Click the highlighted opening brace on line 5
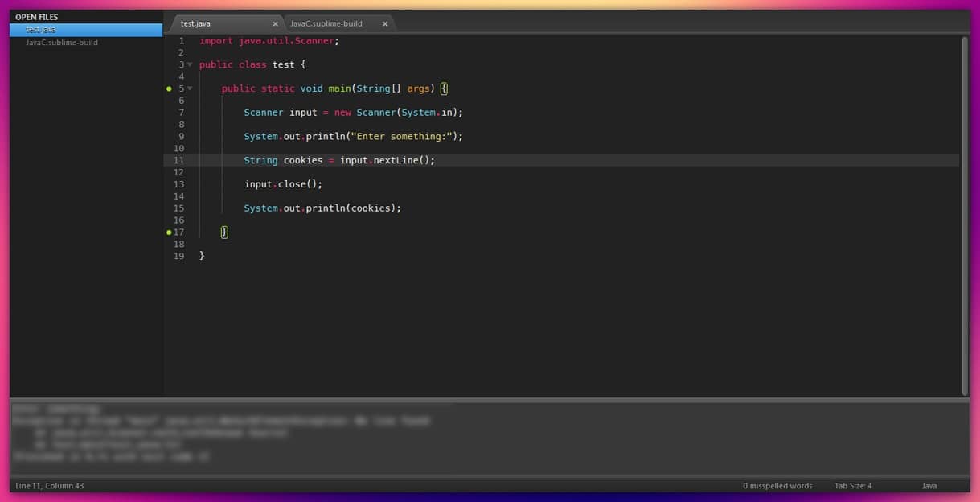Screen dimensions: 980x502 coord(444,88)
